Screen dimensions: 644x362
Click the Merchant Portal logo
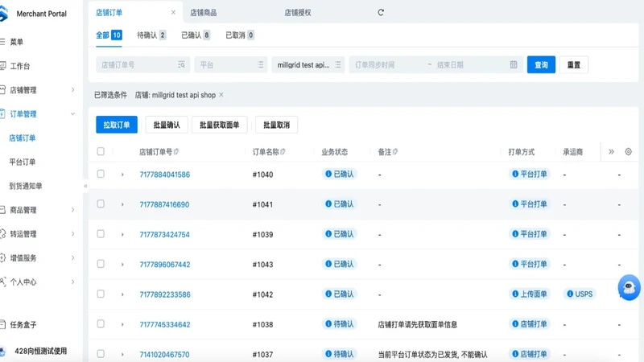point(4,14)
